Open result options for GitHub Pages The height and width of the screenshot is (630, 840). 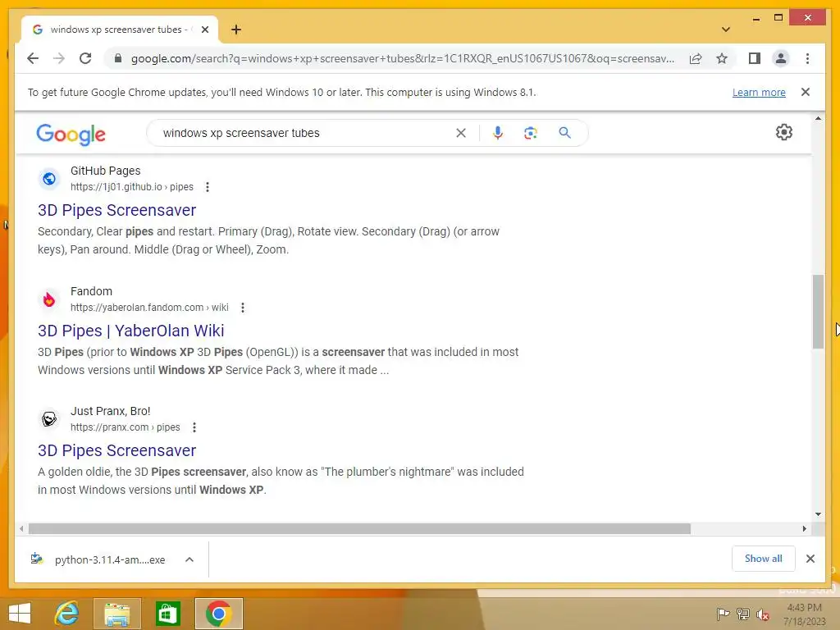point(208,187)
